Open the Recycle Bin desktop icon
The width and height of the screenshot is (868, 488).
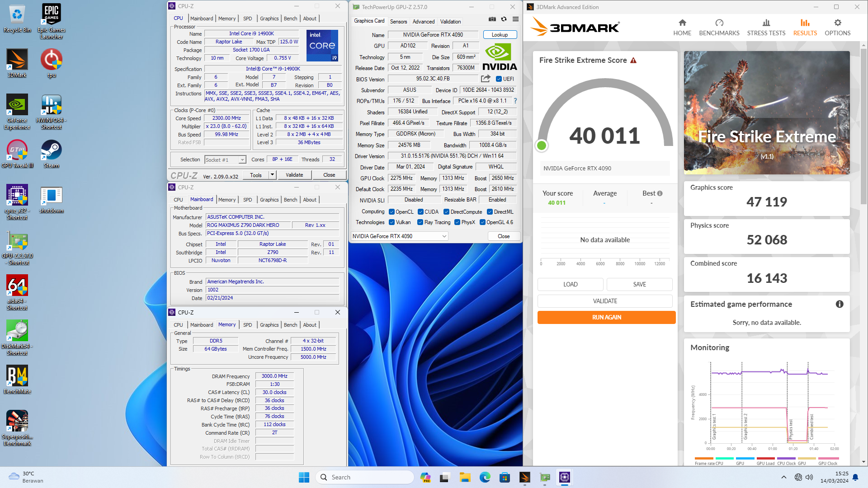pos(17,18)
